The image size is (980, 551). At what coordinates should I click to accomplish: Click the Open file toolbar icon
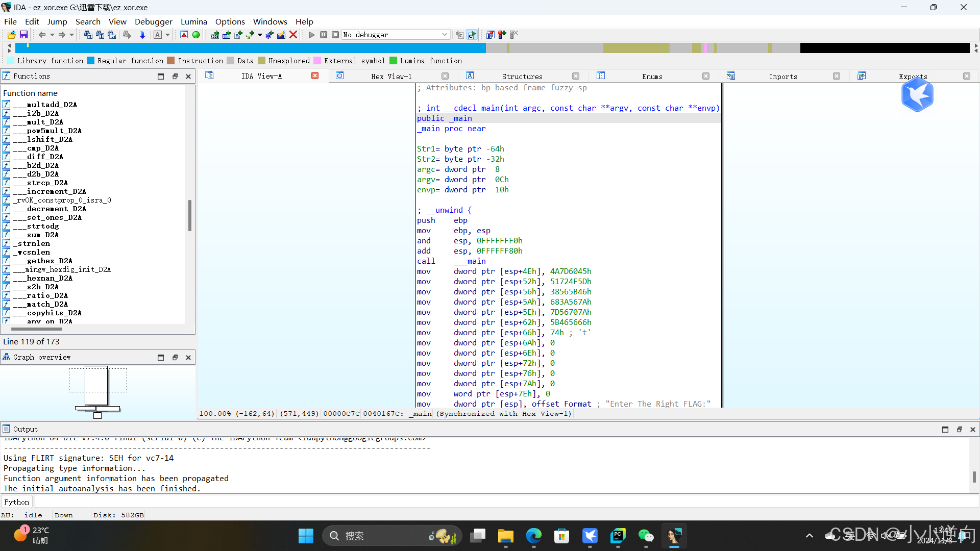pyautogui.click(x=11, y=35)
